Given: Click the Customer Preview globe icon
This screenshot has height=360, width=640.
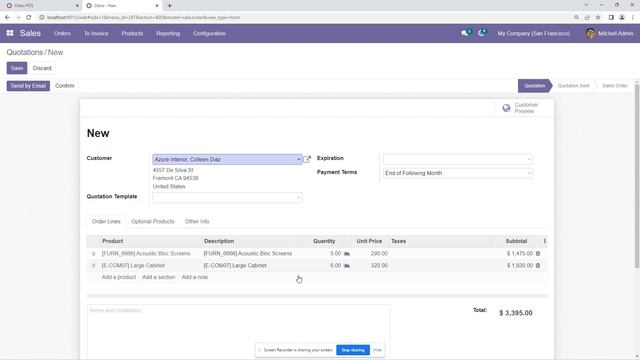Looking at the screenshot, I should pos(506,108).
